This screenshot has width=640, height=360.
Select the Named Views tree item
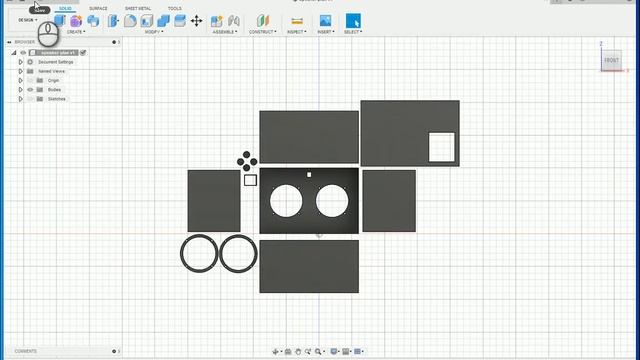tap(51, 71)
